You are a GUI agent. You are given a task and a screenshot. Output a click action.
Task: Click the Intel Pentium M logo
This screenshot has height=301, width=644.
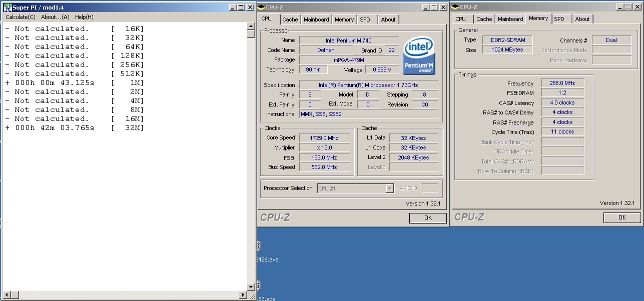(x=418, y=55)
